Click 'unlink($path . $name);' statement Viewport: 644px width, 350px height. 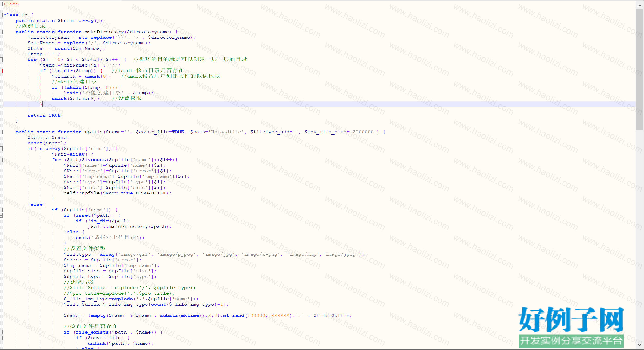pos(121,344)
